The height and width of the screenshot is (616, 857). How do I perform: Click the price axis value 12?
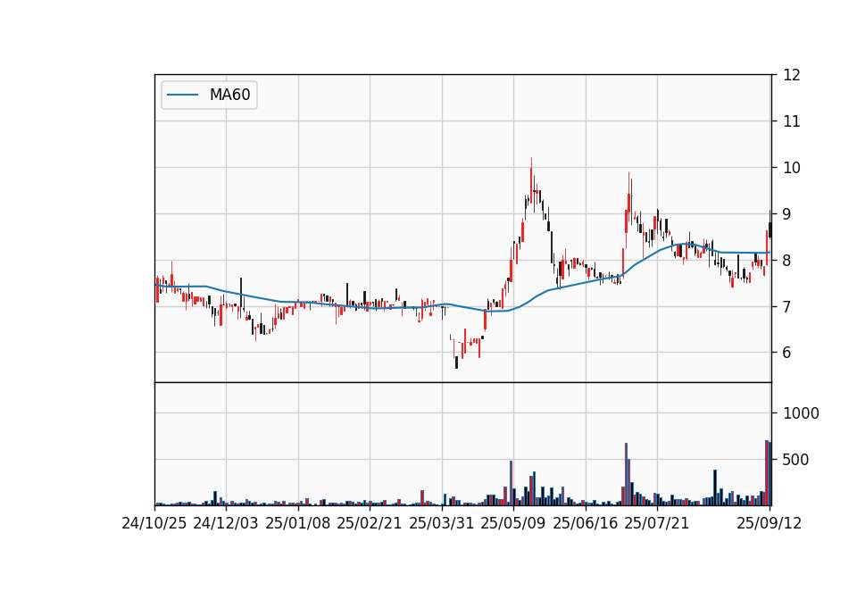click(792, 75)
